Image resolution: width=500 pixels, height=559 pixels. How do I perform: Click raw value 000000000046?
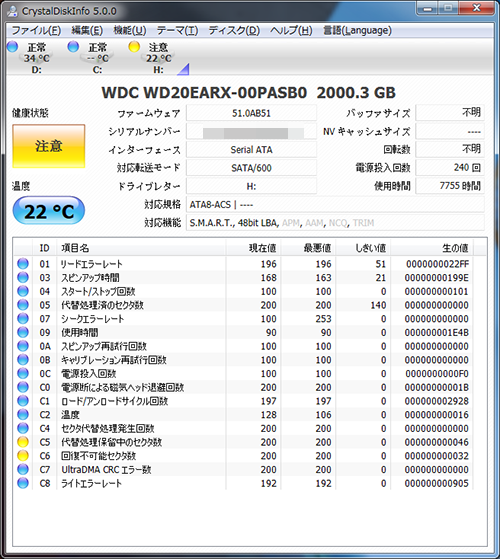click(x=437, y=442)
